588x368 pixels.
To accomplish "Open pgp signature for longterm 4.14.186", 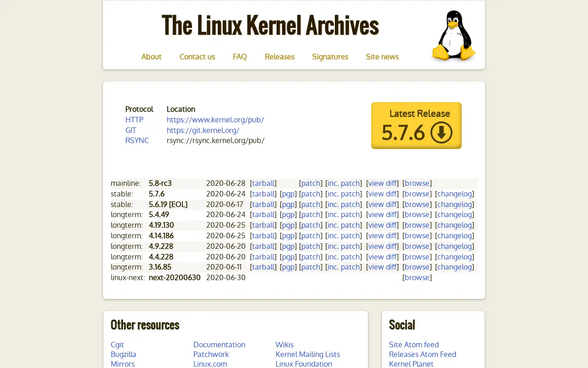I will [x=288, y=236].
